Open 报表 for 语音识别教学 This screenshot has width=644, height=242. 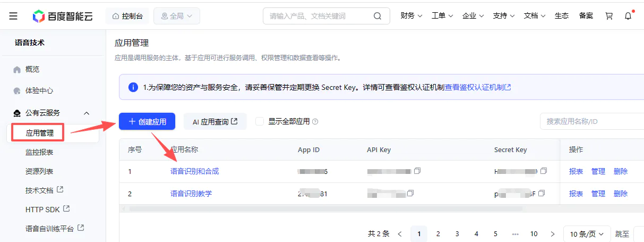576,194
